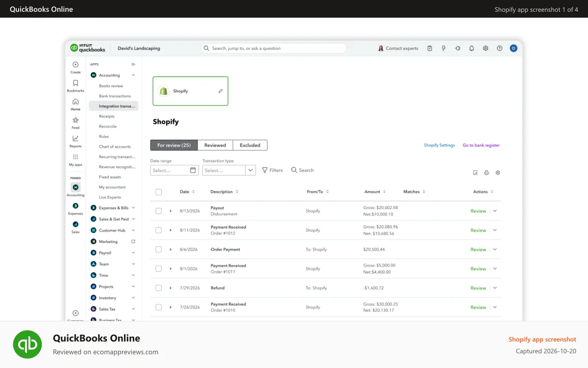Viewport: 588px width, 368px height.
Task: Expand the 8/13/2026 Payout row
Action: point(171,211)
